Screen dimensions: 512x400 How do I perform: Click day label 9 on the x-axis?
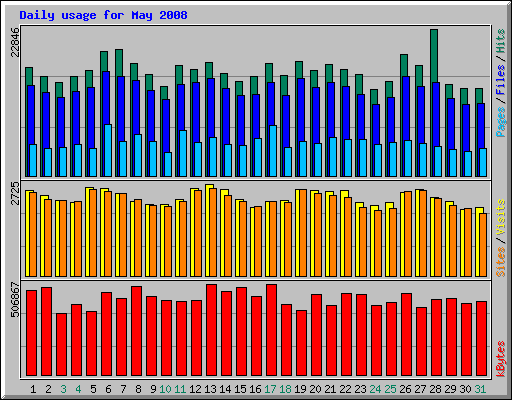pyautogui.click(x=153, y=389)
